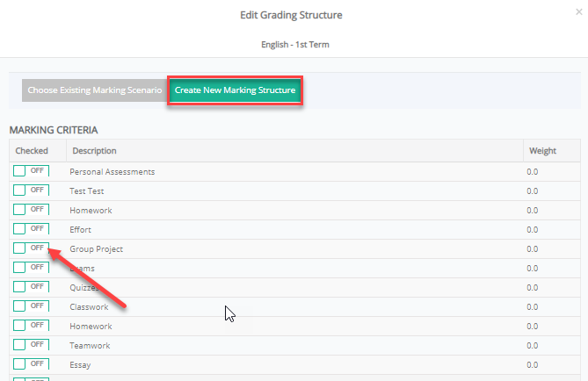Select the Essay row weight 0.0
This screenshot has width=588, height=381.
(532, 365)
